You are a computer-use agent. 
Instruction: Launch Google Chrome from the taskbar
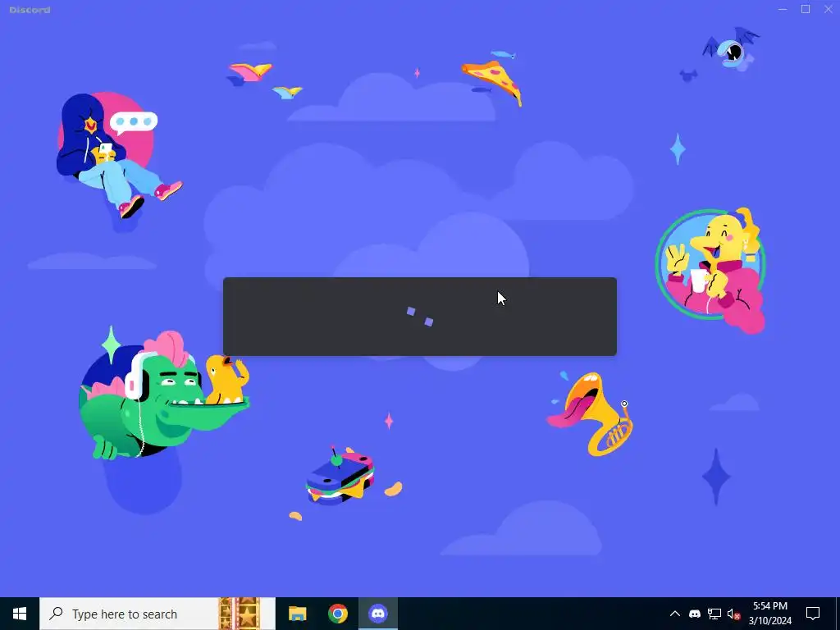coord(337,614)
